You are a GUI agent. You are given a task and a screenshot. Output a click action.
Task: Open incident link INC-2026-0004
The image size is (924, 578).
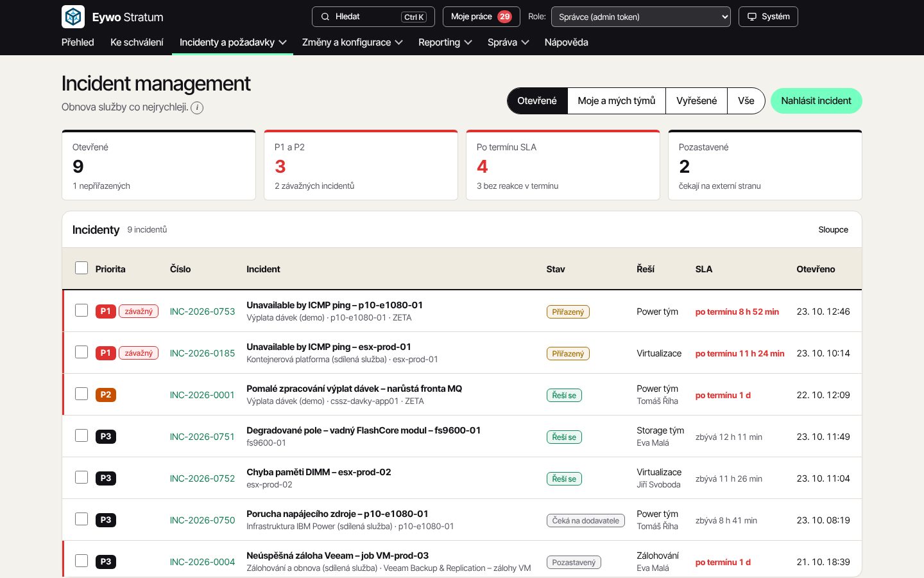tap(202, 562)
